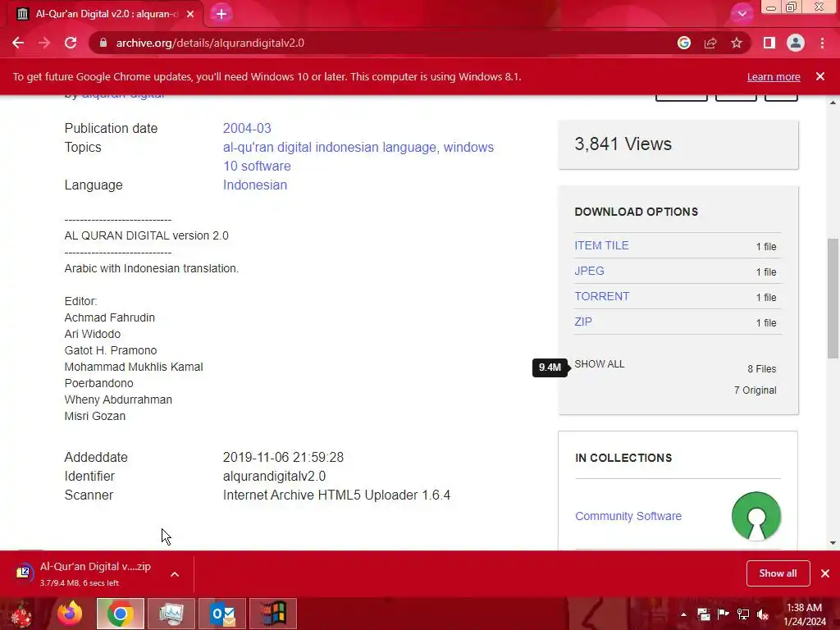Click the Addeddate value 2019-11-06 21:59:28
Image resolution: width=840 pixels, height=630 pixels.
click(x=283, y=458)
